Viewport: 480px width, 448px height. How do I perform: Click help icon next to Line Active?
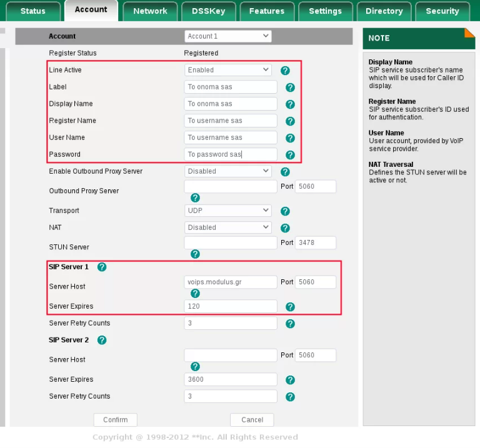coord(285,71)
